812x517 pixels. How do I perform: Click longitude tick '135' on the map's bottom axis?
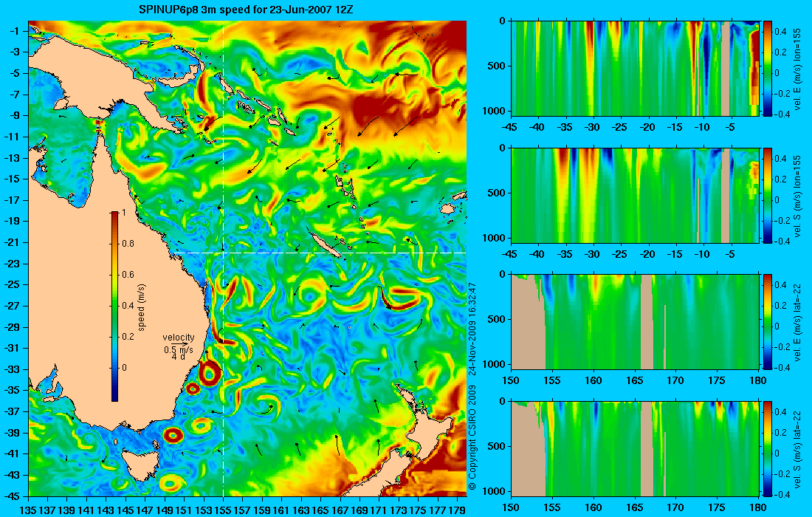click(28, 510)
